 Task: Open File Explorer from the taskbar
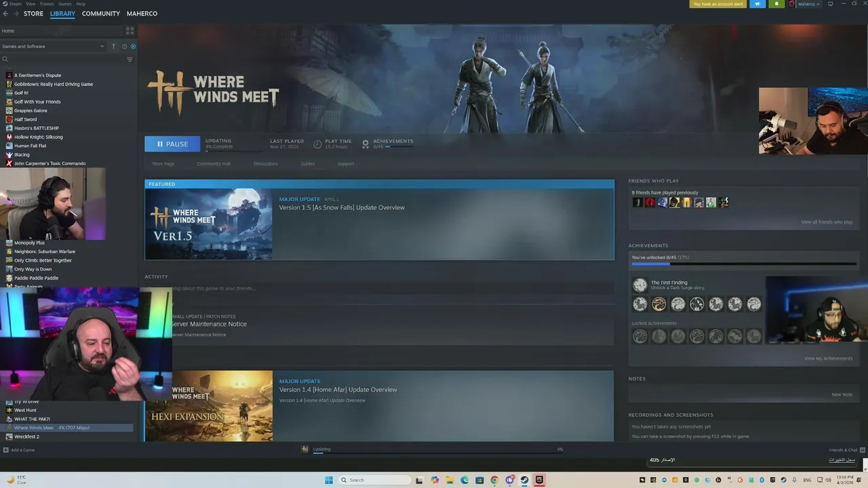[450, 480]
